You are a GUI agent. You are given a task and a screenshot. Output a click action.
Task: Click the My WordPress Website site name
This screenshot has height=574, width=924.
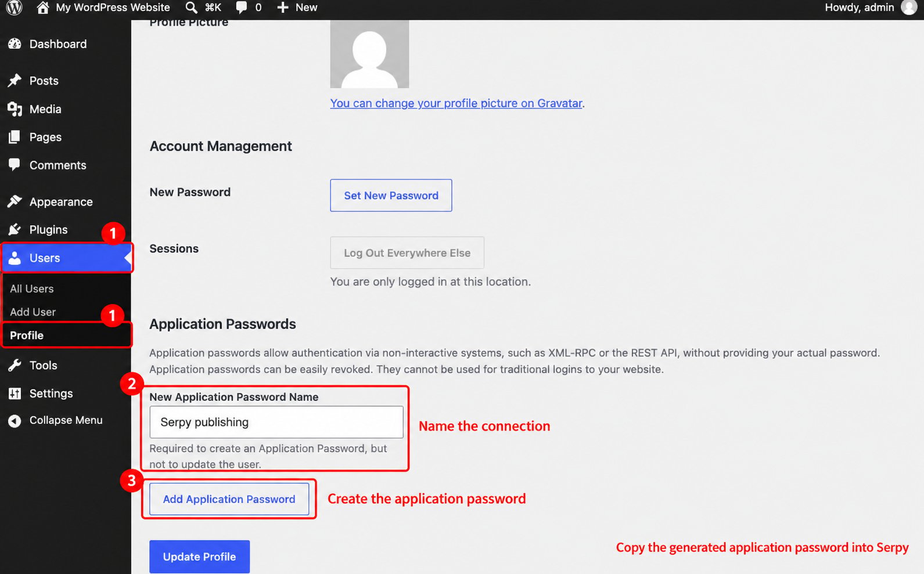pos(113,8)
